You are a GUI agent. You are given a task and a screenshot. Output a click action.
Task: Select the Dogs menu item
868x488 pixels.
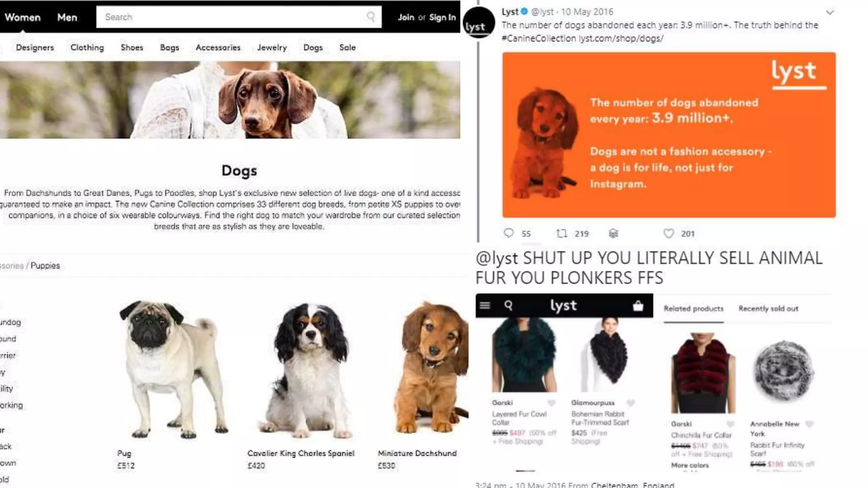point(313,47)
